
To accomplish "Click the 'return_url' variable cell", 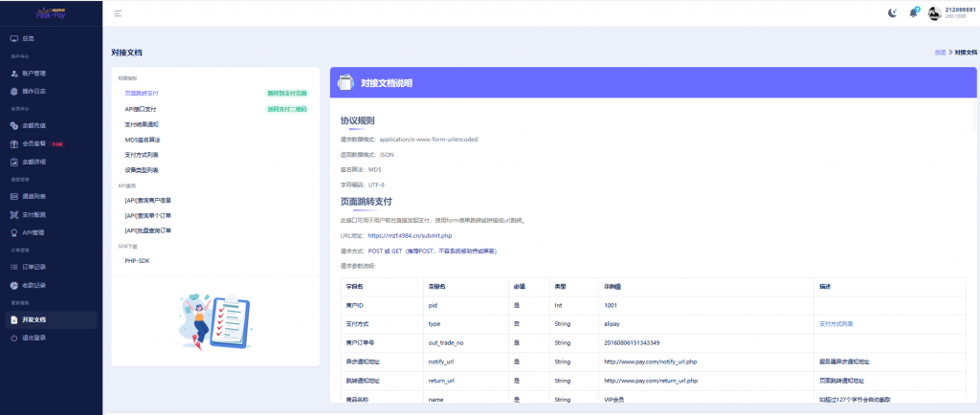I will pos(464,381).
